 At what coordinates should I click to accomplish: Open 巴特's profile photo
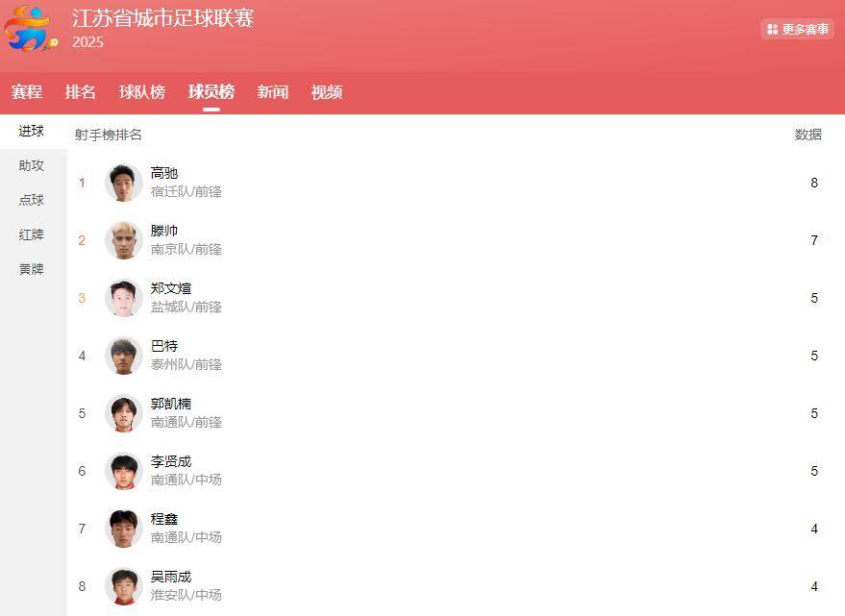click(x=123, y=356)
